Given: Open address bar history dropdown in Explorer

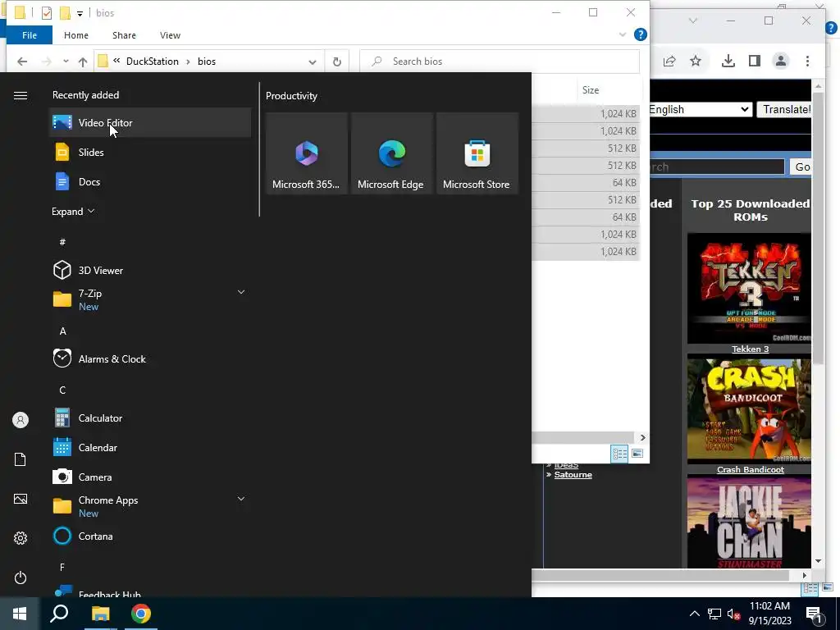Looking at the screenshot, I should (313, 62).
